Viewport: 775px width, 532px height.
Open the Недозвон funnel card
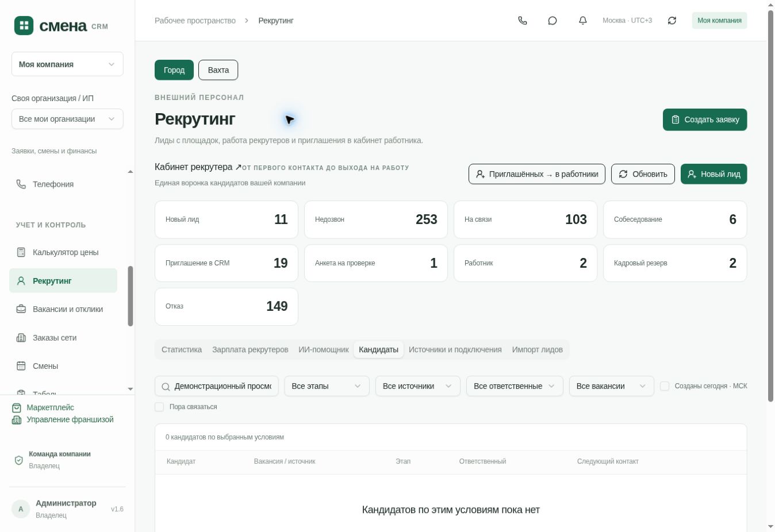point(376,219)
